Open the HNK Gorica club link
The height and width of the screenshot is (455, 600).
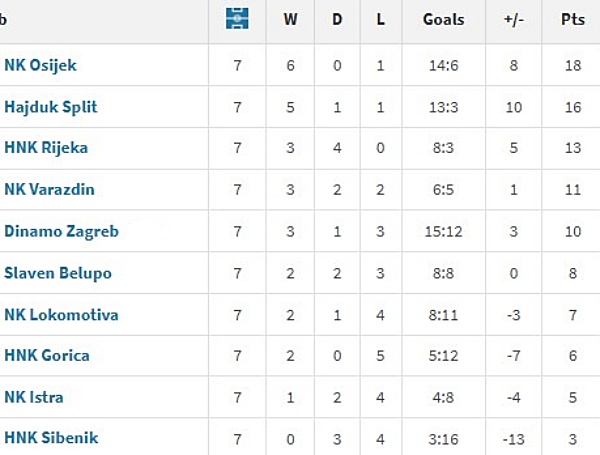coord(47,356)
